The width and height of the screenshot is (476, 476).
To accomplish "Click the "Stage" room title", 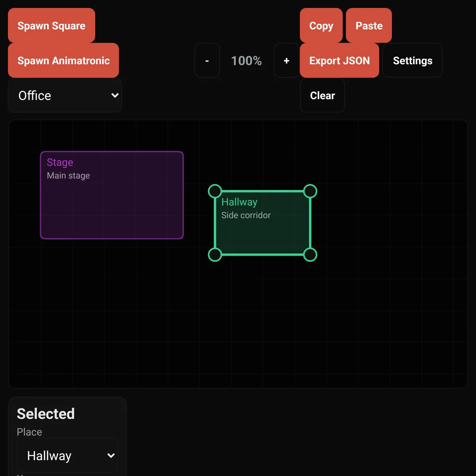I will tap(60, 162).
